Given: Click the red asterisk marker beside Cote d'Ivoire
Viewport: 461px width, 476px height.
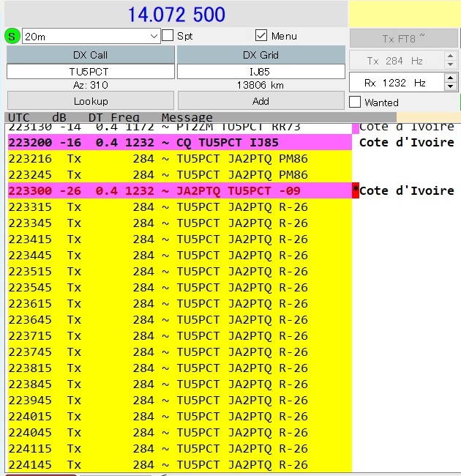Looking at the screenshot, I should click(356, 190).
